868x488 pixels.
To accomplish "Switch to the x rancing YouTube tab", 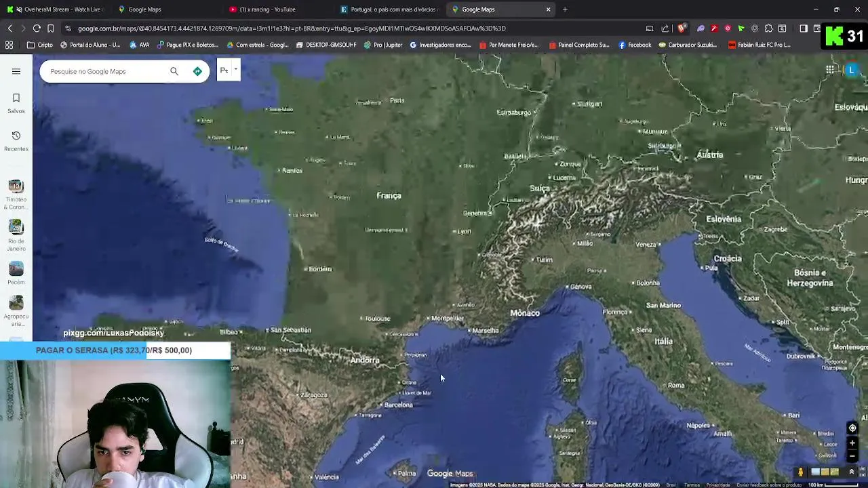I will (x=277, y=9).
